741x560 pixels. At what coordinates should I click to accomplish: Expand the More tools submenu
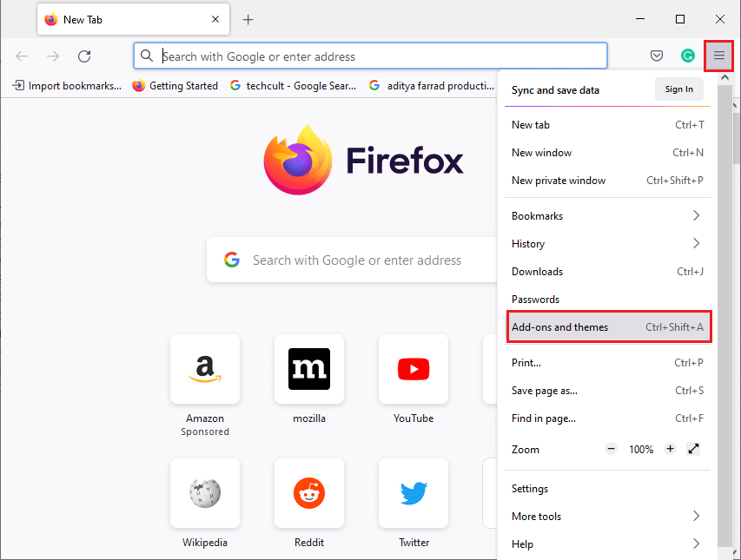coord(608,516)
